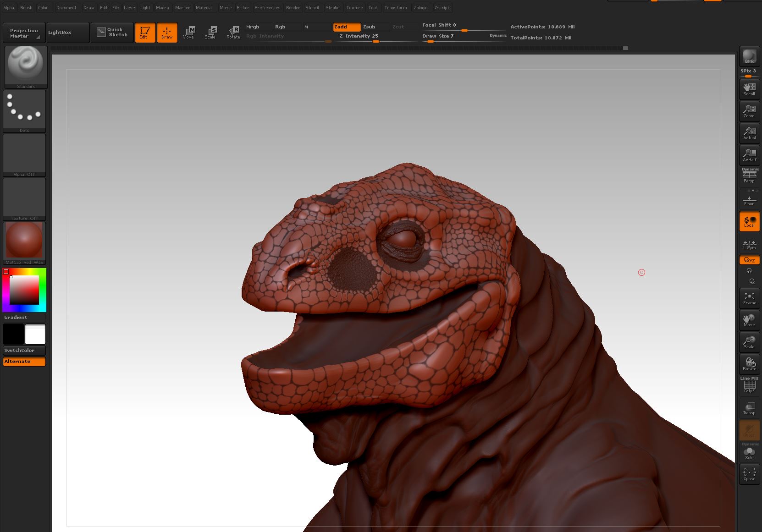Click the Focal Shift slider

pos(464,26)
